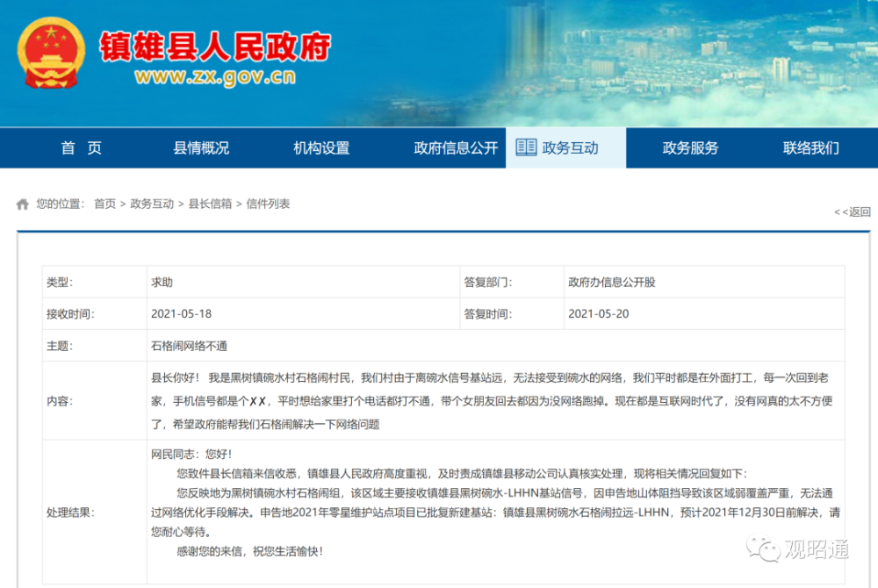
Task: Open the 首页 navigation tab
Action: [x=81, y=147]
